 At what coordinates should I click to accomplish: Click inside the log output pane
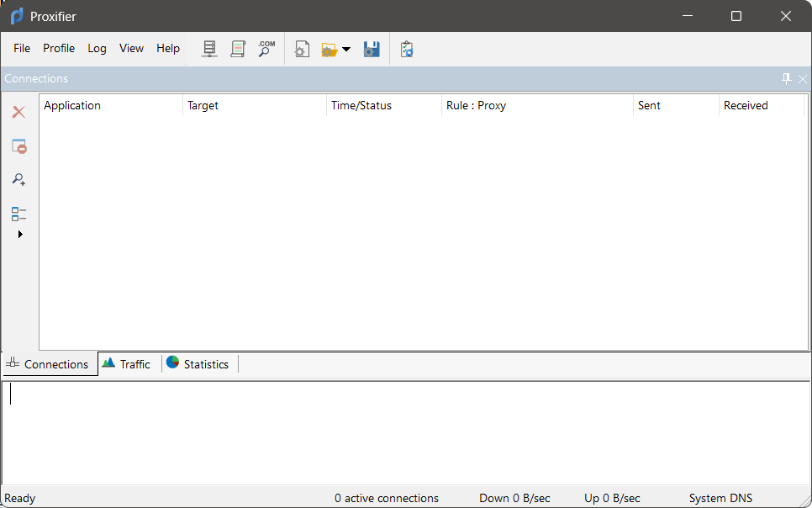(405, 433)
